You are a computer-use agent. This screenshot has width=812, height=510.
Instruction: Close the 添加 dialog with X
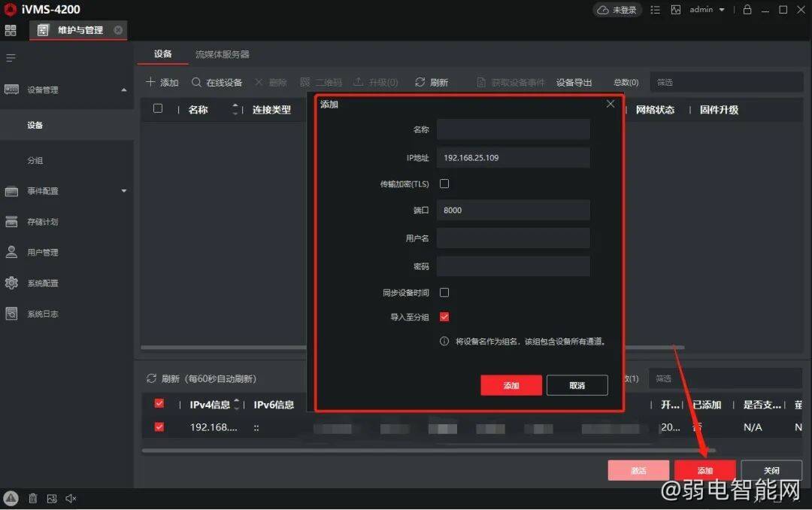[611, 104]
